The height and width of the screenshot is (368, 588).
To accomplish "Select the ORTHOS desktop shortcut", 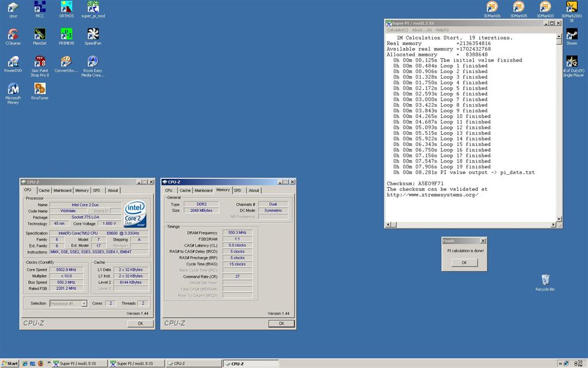I will click(x=67, y=9).
